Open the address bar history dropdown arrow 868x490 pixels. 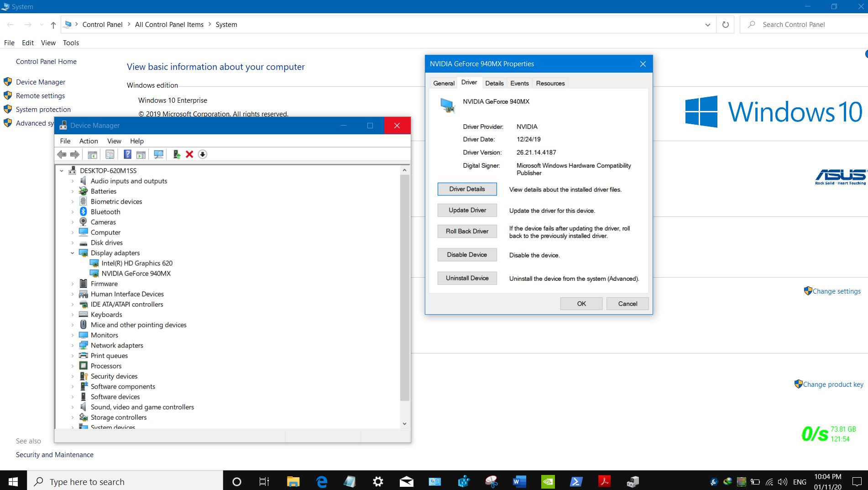[x=707, y=25]
